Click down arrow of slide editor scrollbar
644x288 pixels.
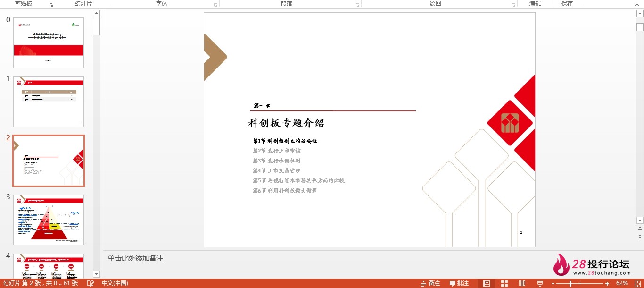[x=640, y=220]
